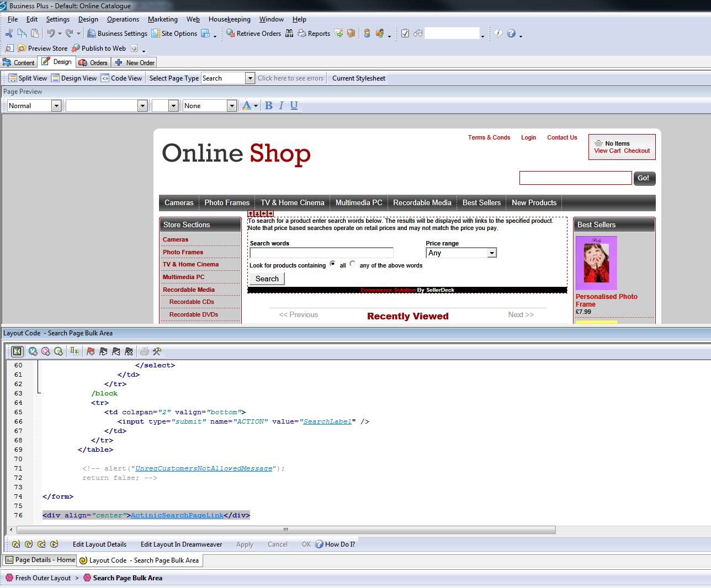Select the 'any of the above words' radio

point(352,264)
